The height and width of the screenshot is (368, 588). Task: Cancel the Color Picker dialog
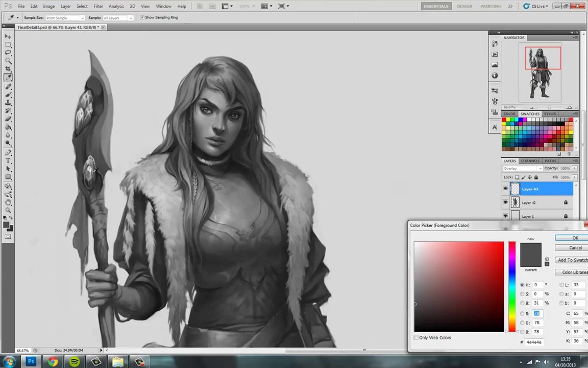pyautogui.click(x=572, y=247)
